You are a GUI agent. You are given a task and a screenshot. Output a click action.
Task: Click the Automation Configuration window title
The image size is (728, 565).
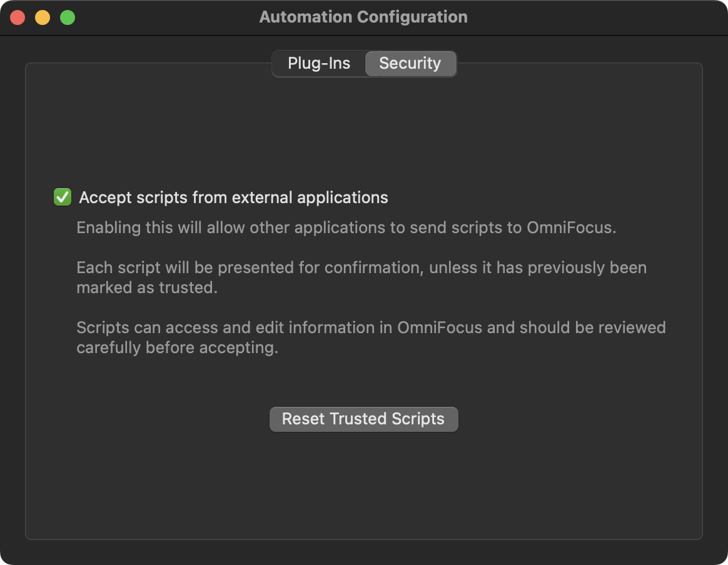click(x=363, y=17)
